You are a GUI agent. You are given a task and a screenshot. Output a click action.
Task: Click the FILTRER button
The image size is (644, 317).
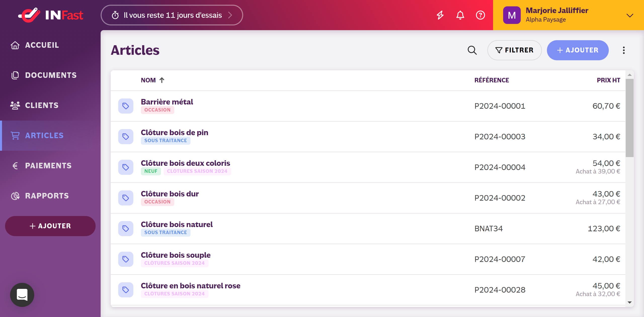coord(514,50)
